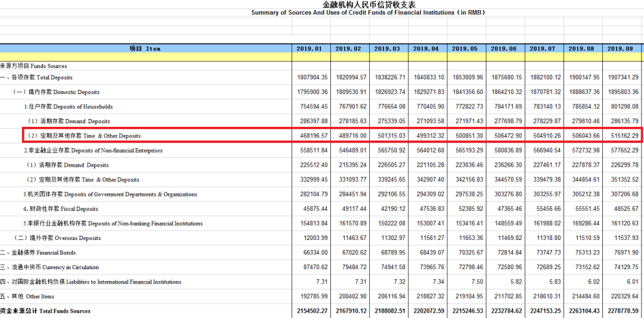Select the highlighted Time & Other Deposits label
Image resolution: width=644 pixels, height=318 pixels.
click(84, 136)
